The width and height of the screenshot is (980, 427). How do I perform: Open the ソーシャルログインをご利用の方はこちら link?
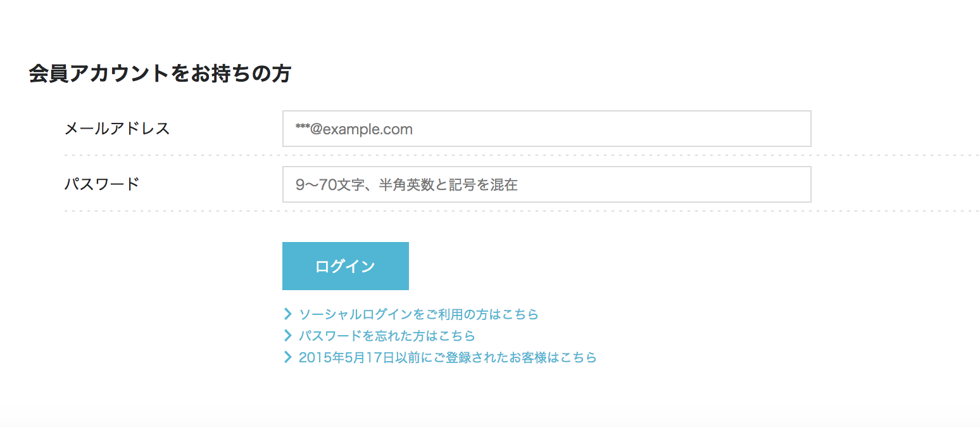[418, 314]
